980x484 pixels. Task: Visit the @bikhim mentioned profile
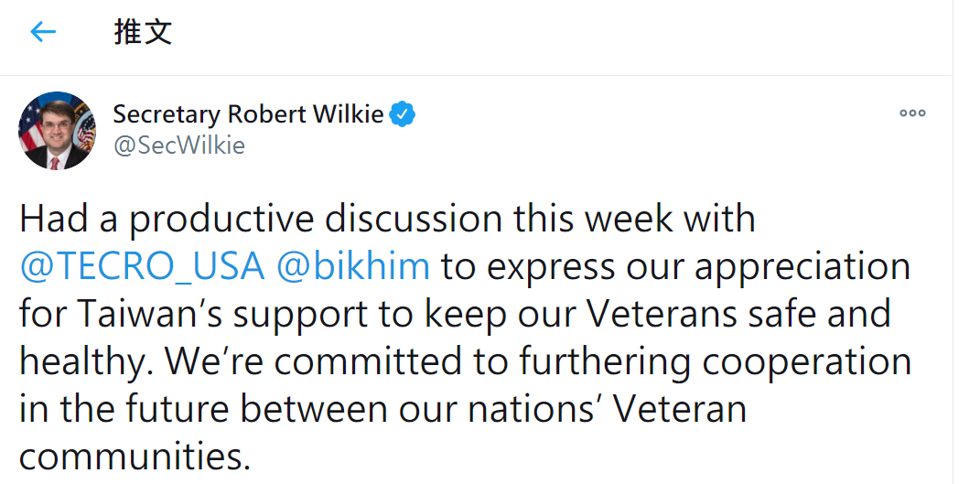tap(352, 266)
